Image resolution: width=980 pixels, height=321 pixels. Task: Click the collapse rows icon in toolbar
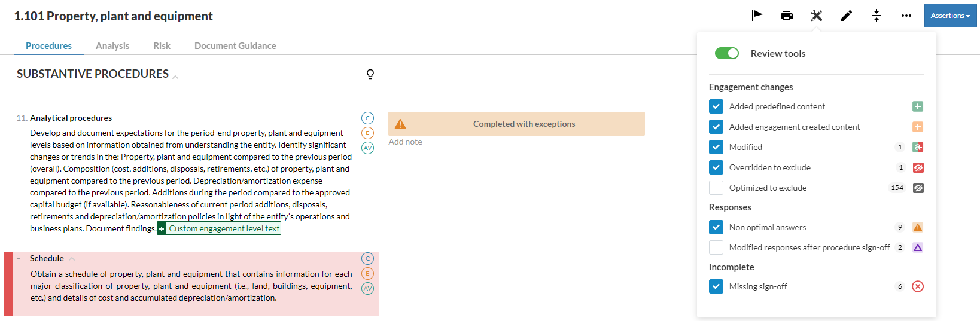coord(876,16)
